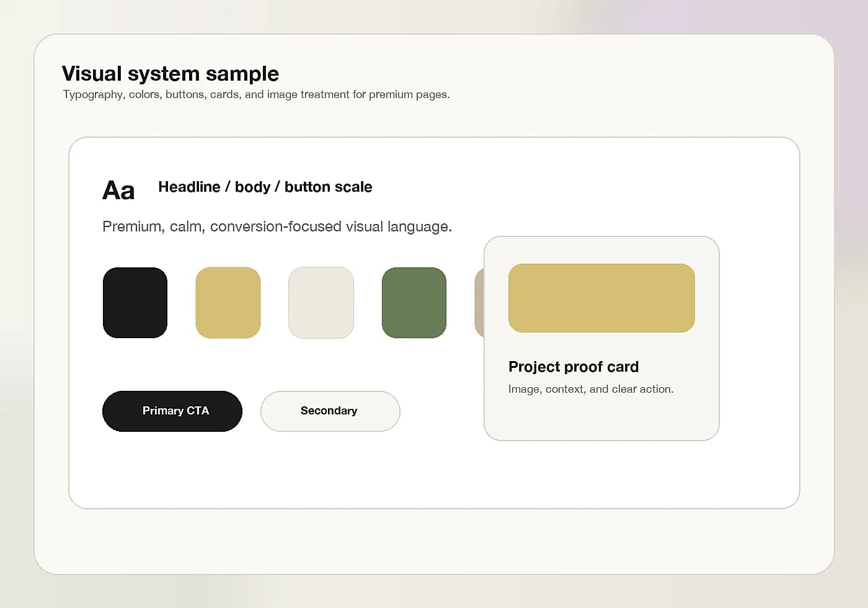Viewport: 868px width, 608px height.
Task: Click the 'Typography, colors, buttons, cards' subtitle
Action: point(256,94)
